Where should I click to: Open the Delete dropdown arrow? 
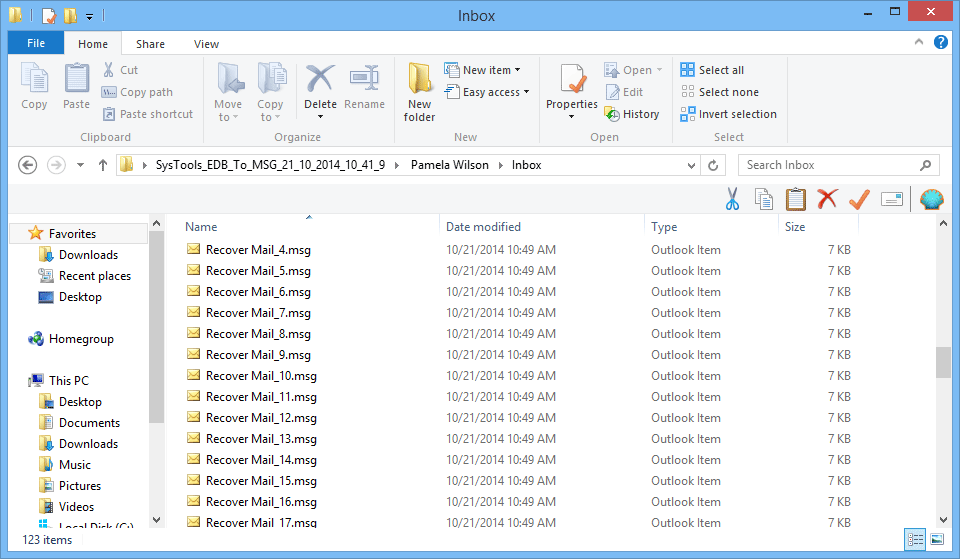[320, 117]
